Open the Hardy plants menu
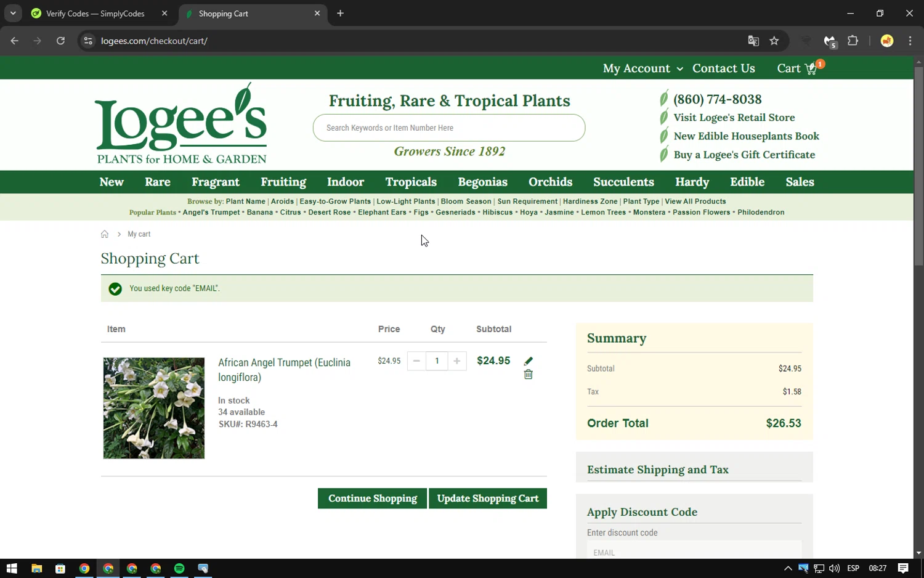 point(692,182)
